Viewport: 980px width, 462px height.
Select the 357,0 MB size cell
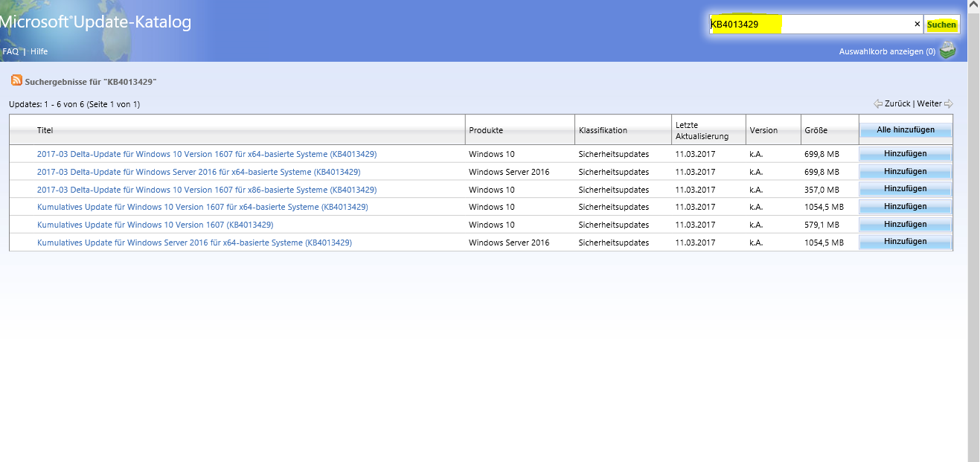pyautogui.click(x=822, y=190)
